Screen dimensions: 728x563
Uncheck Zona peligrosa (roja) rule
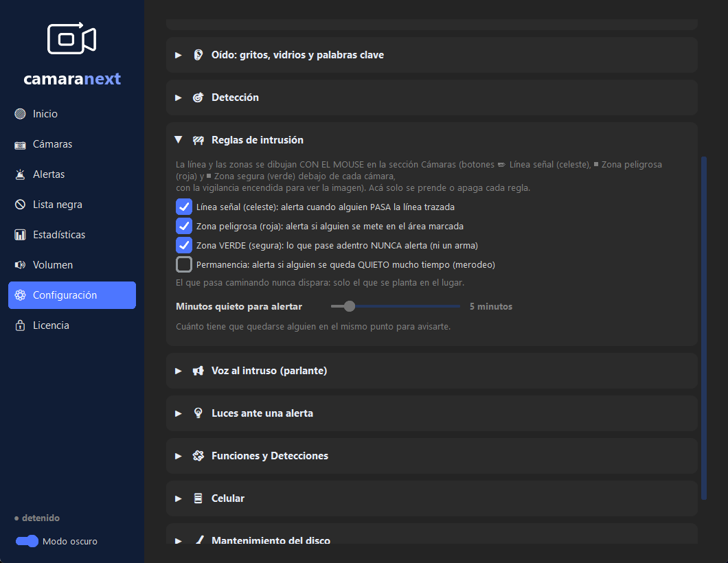(x=184, y=226)
